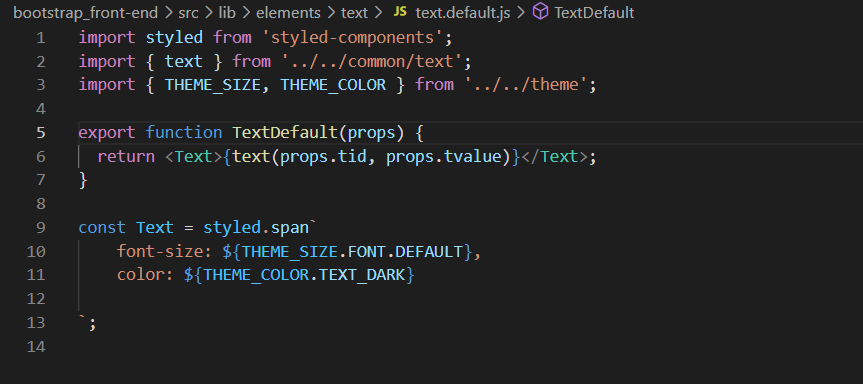Viewport: 863px width, 384px height.
Task: Click THEME_SIZE.FONT.DEFAULT on line 10
Action: pos(352,252)
